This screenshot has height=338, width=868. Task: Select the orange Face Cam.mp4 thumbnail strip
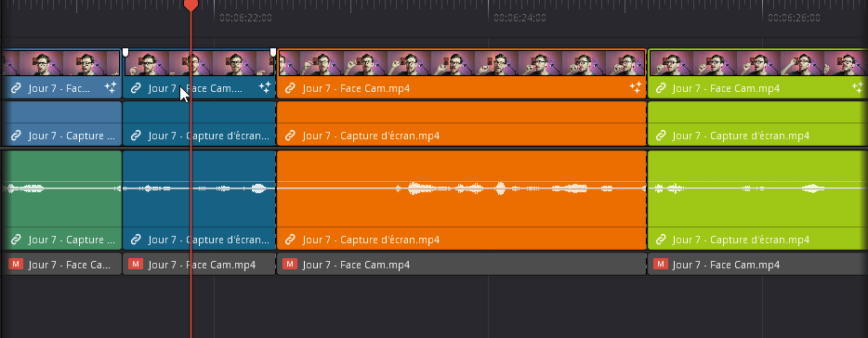pos(462,63)
